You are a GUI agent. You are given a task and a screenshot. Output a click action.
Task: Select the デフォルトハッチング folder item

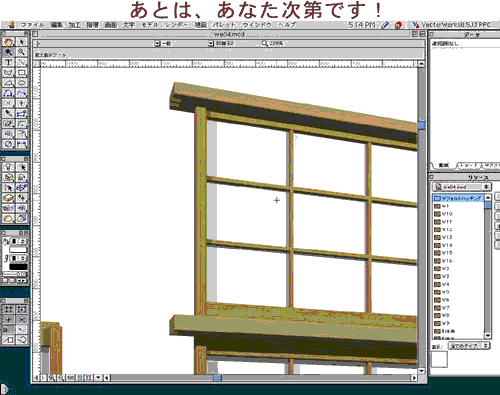(458, 198)
